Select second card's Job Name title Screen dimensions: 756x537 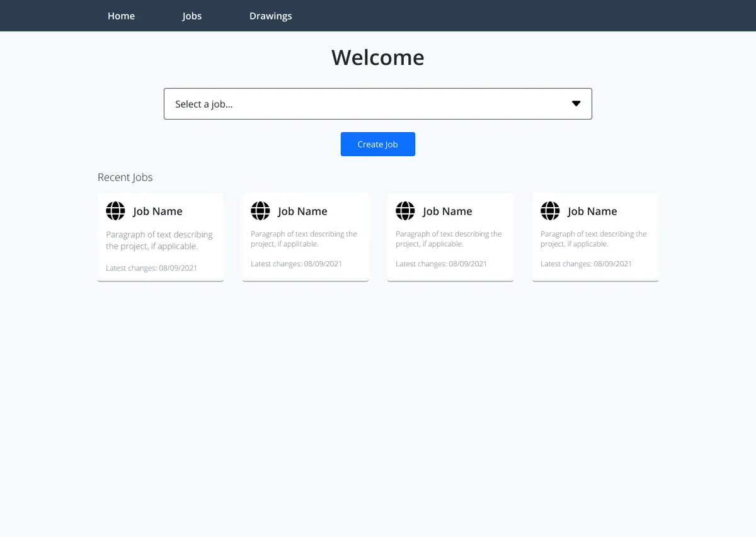[x=302, y=212]
